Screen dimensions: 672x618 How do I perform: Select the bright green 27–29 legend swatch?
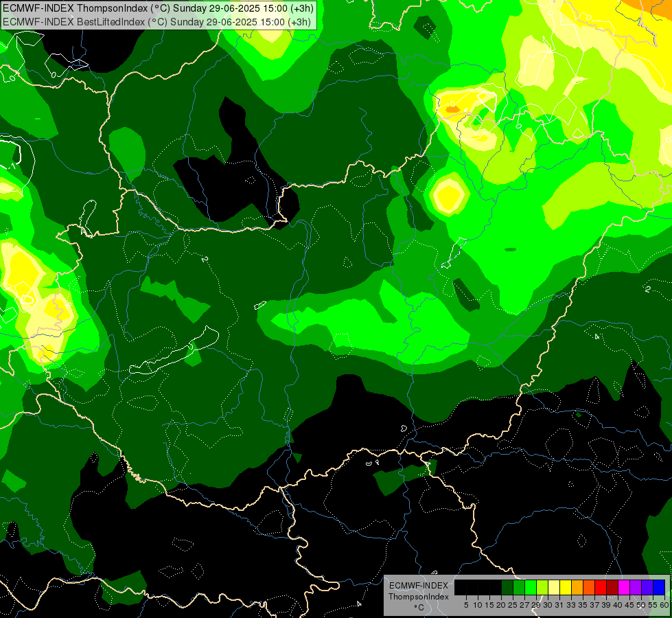[531, 587]
